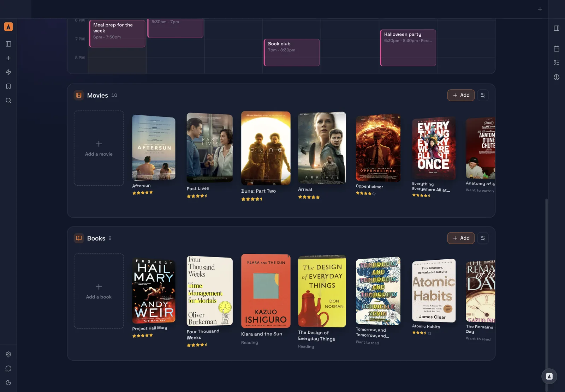Open the Halloween party calendar event
Viewport: 565px width, 392px height.
click(408, 48)
